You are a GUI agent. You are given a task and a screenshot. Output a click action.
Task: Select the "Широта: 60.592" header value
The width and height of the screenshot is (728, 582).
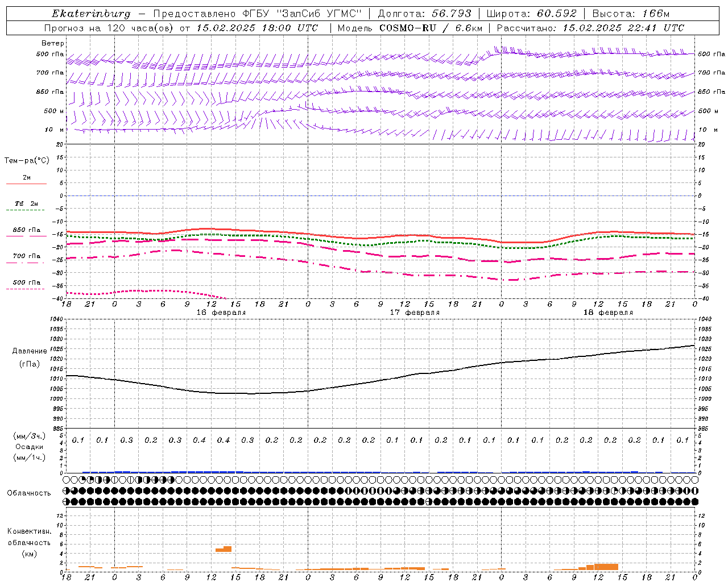(532, 14)
